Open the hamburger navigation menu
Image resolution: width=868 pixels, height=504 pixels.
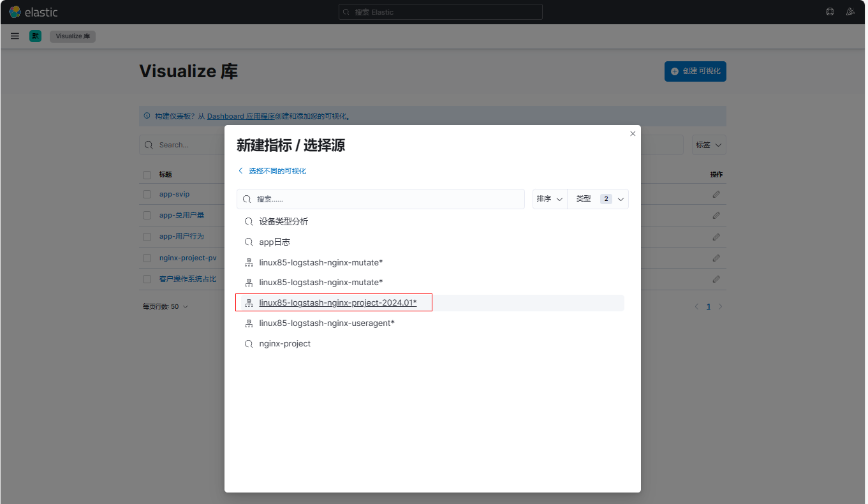(x=15, y=36)
